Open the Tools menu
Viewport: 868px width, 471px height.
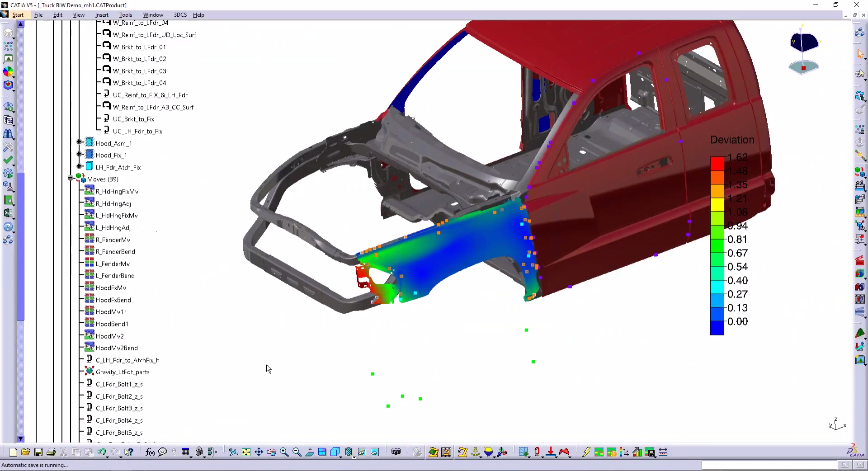click(126, 15)
